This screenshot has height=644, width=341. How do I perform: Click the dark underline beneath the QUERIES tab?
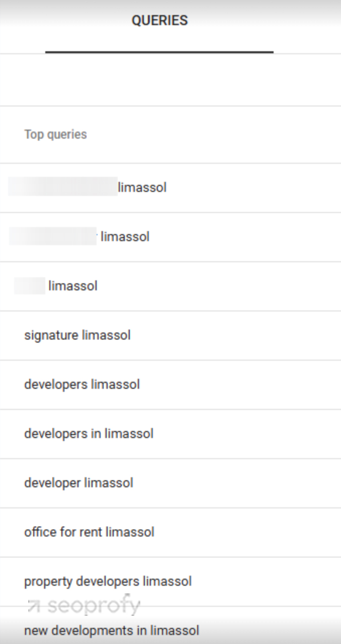[x=159, y=52]
